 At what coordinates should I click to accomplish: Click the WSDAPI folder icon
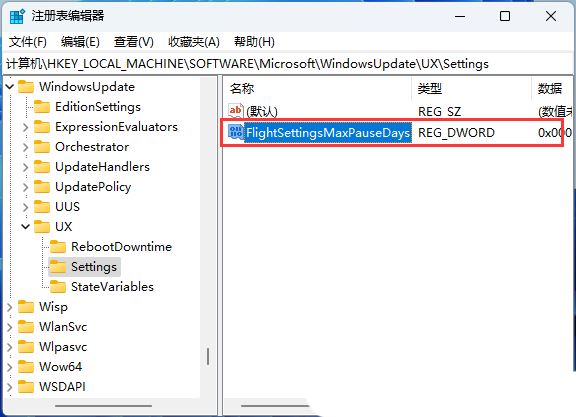(x=26, y=387)
